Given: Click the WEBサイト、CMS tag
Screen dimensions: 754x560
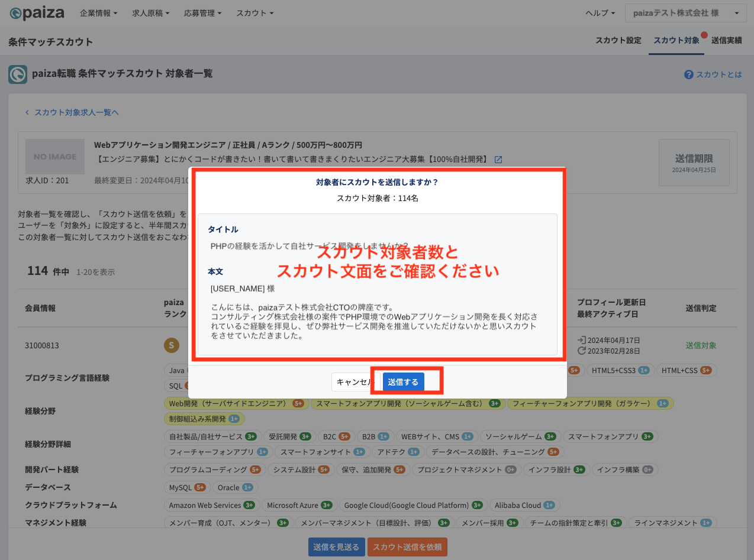Looking at the screenshot, I should click(437, 436).
